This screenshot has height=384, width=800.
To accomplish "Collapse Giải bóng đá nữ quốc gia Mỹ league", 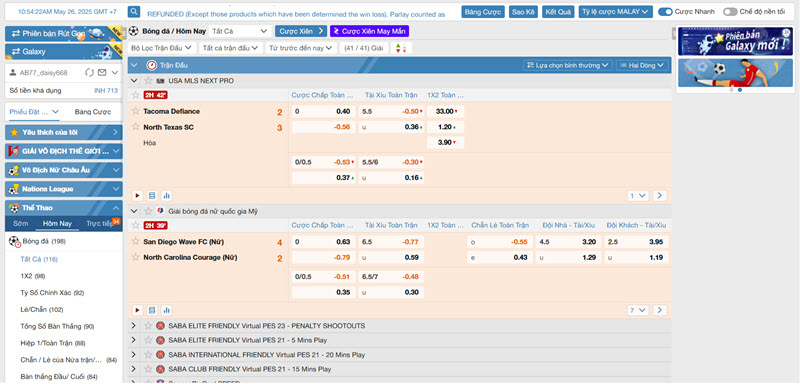I will click(134, 211).
